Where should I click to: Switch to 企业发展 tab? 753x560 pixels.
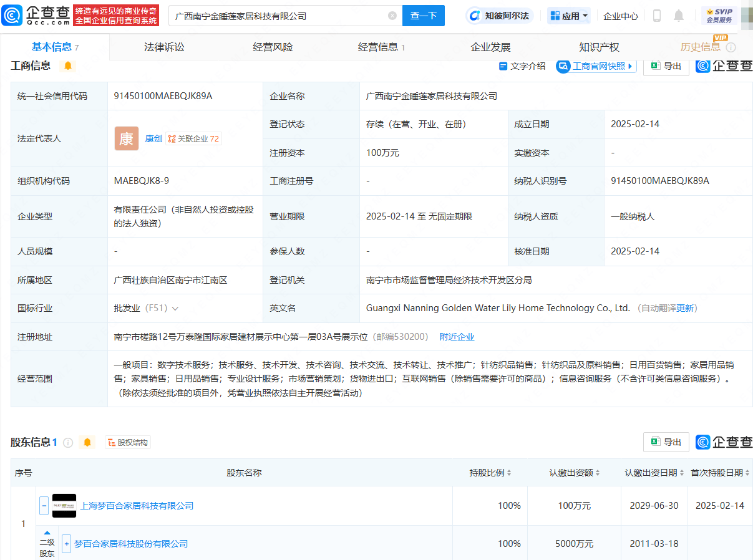[x=490, y=47]
